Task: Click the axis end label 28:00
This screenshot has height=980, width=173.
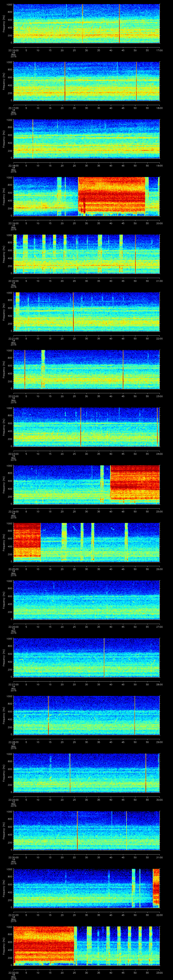Action: point(159,684)
